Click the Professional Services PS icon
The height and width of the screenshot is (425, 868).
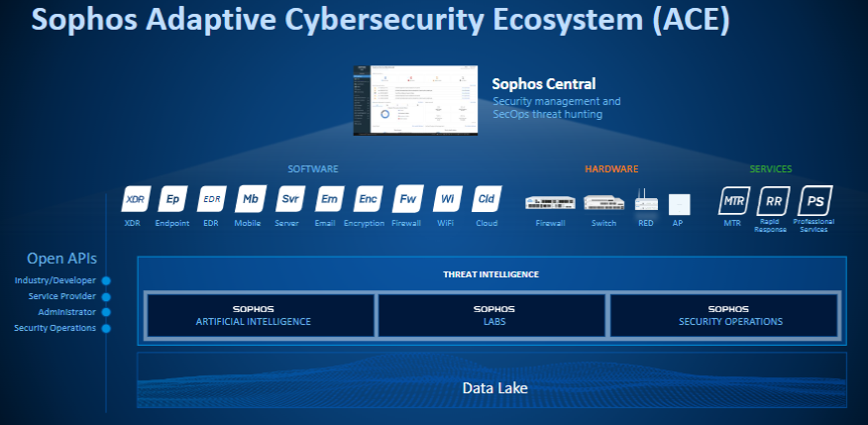click(x=814, y=199)
